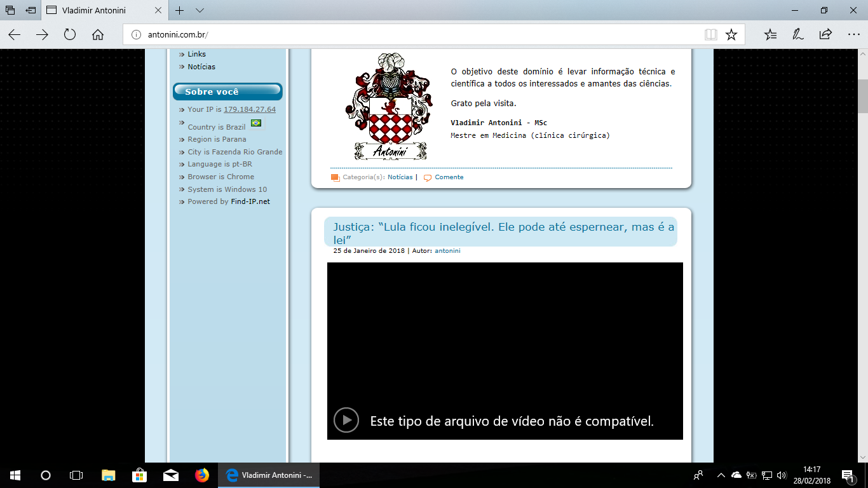This screenshot has height=488, width=868.
Task: Go to the browser Home page icon
Action: click(98, 35)
